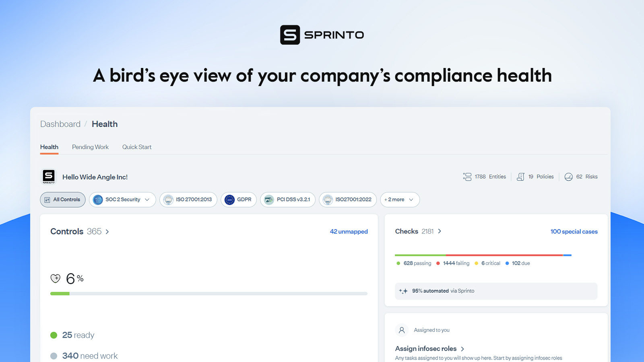Click the Assign infosec roles link

(426, 349)
